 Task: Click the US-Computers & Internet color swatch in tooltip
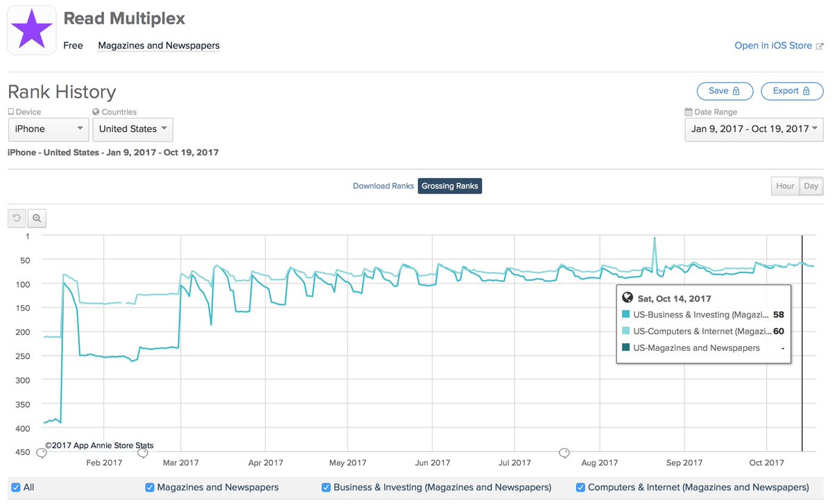tap(627, 331)
